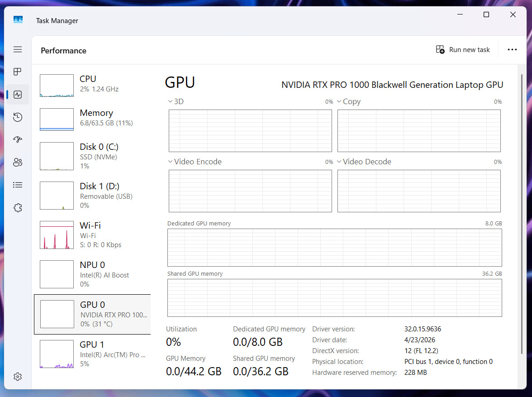Minimize the Task Manager window
The width and height of the screenshot is (532, 397).
460,14
